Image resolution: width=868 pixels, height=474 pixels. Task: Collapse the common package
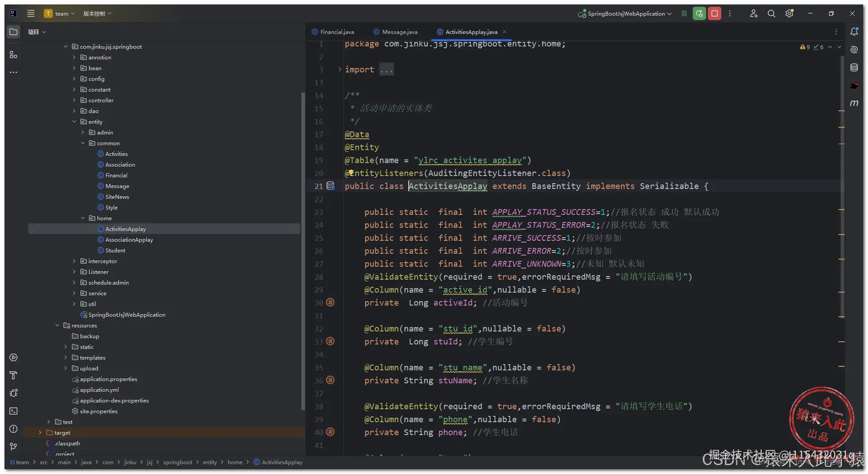tap(83, 143)
